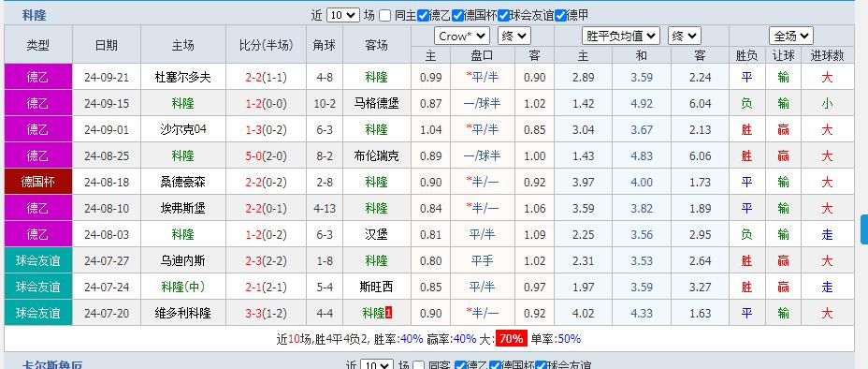The image size is (868, 369).
Task: Toggle the 同客 checkbox in 卡尔斯鲁厄 panel
Action: (419, 365)
